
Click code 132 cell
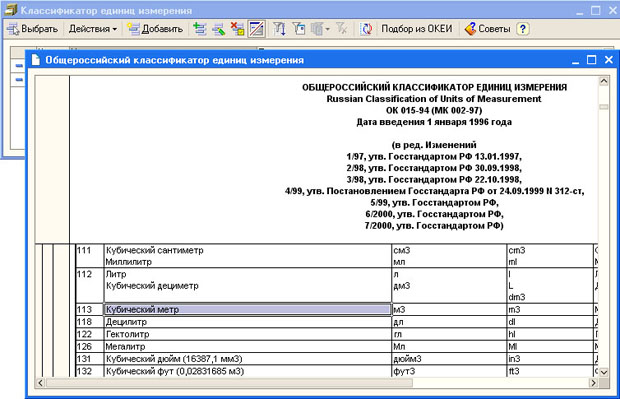[x=90, y=371]
